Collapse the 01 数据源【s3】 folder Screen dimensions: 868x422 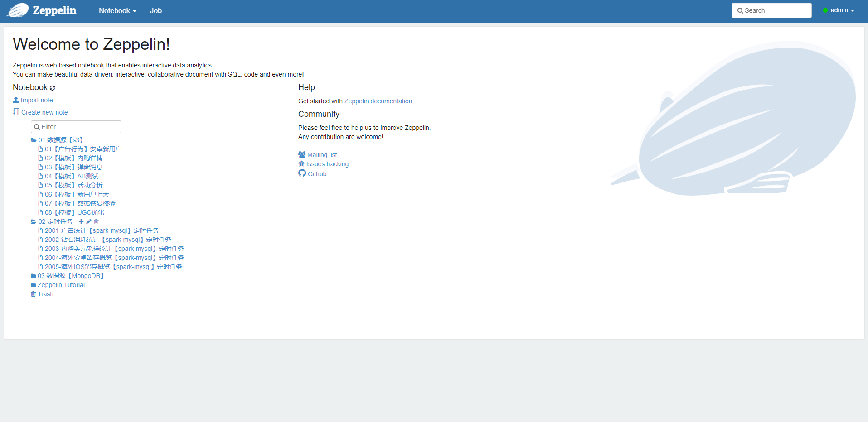[x=57, y=140]
